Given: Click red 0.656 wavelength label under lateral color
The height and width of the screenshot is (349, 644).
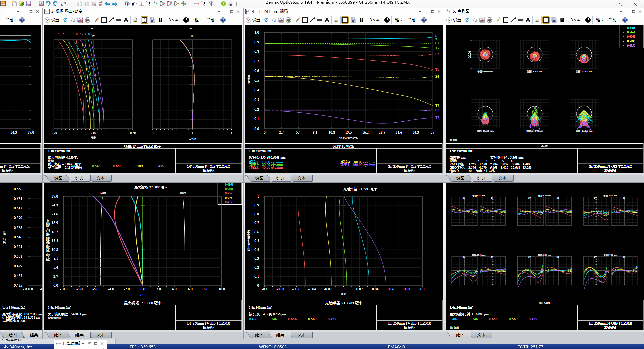Looking at the screenshot, I should pyautogui.click(x=292, y=319).
